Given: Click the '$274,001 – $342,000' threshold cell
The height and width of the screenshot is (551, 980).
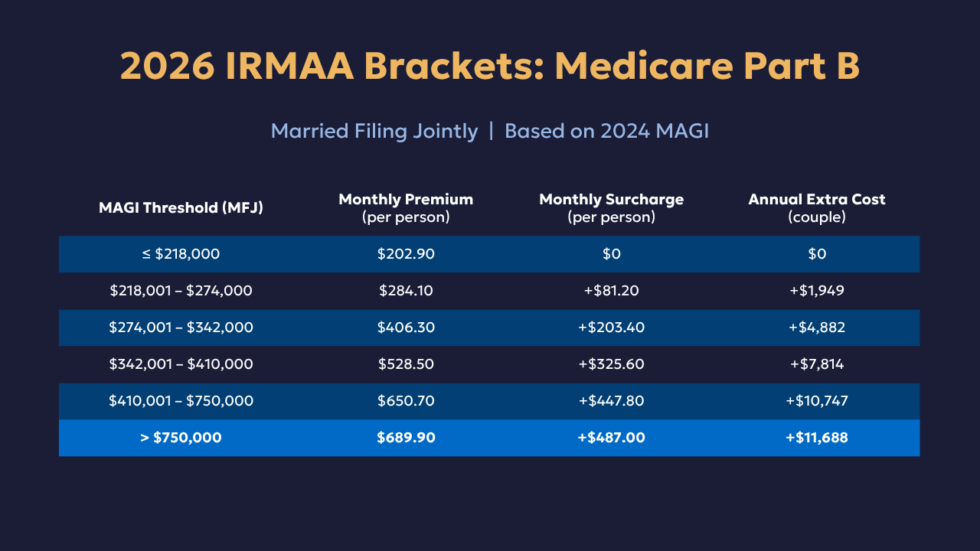Looking at the screenshot, I should point(181,328).
